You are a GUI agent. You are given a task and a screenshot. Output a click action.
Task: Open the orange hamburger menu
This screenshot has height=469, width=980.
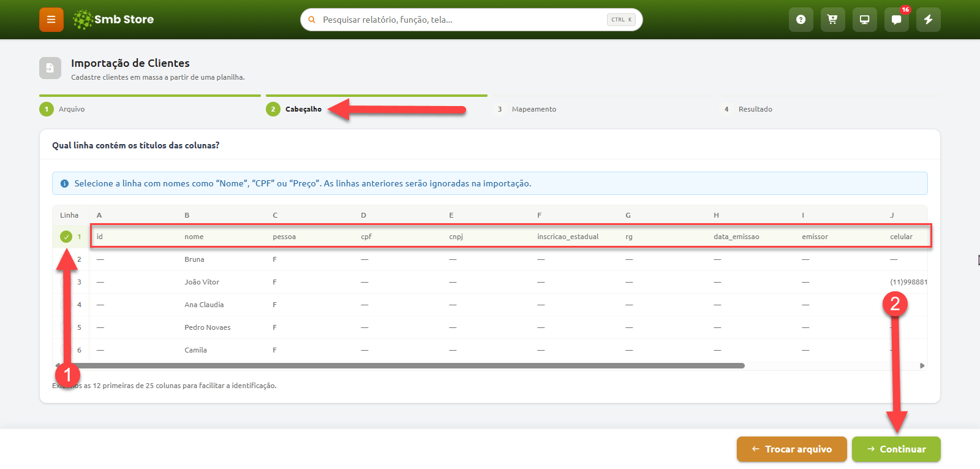pyautogui.click(x=51, y=20)
